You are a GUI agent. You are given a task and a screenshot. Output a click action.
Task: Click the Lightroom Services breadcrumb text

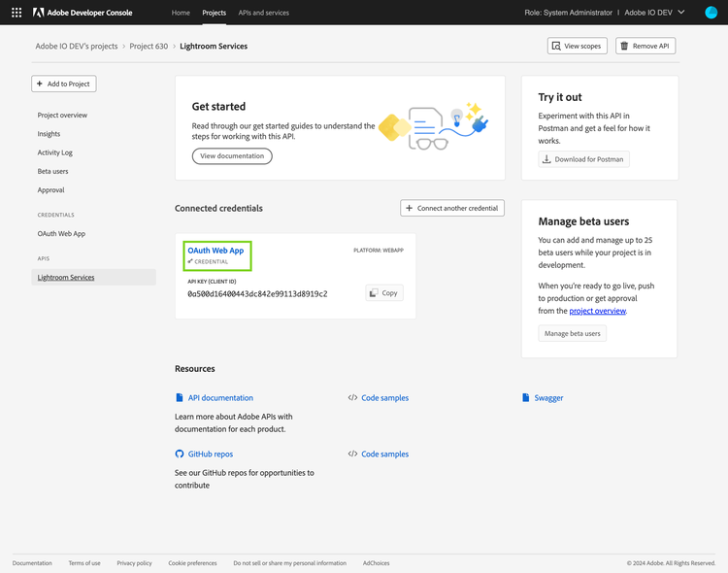pos(214,46)
